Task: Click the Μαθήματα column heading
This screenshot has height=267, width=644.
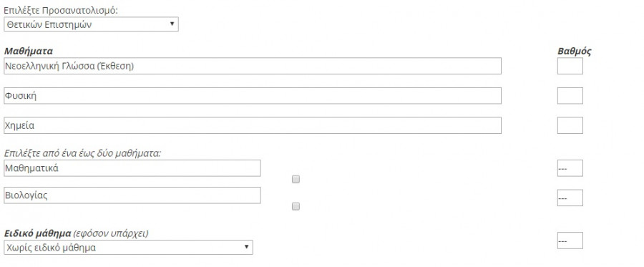Action: tap(29, 52)
